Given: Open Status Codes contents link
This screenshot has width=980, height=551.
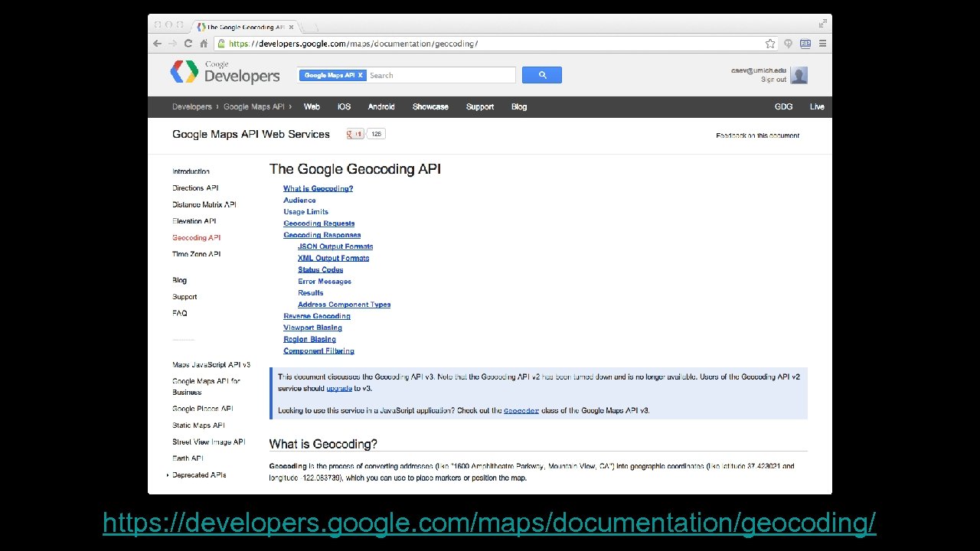Looking at the screenshot, I should pyautogui.click(x=320, y=269).
